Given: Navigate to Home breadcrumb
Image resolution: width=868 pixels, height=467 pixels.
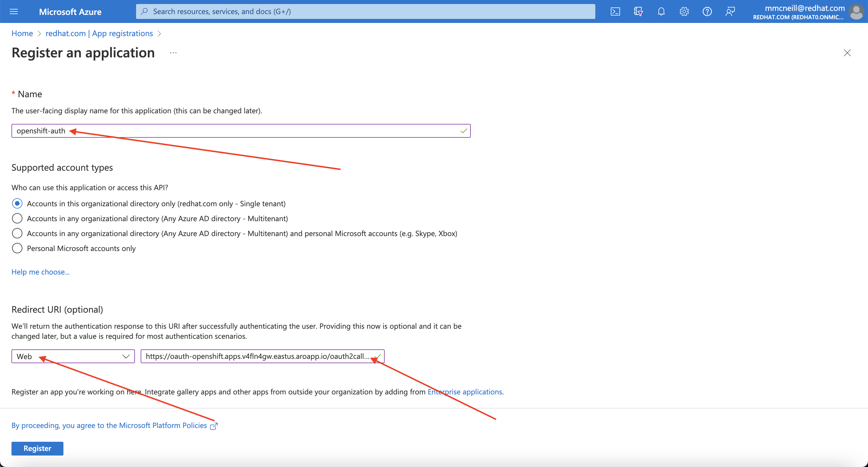Looking at the screenshot, I should click(x=22, y=33).
